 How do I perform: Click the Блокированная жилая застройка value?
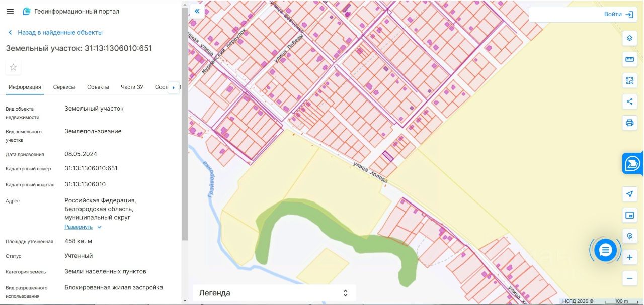114,288
